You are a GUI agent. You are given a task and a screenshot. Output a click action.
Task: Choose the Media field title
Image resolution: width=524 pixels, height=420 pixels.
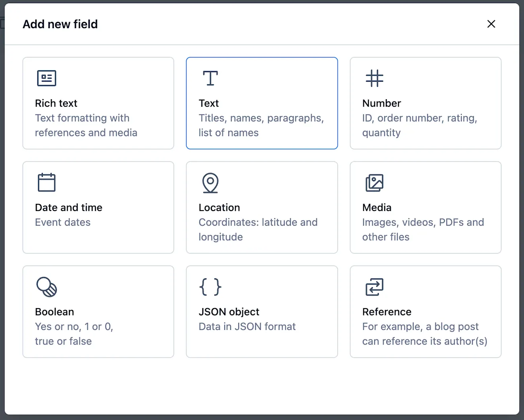(x=377, y=207)
